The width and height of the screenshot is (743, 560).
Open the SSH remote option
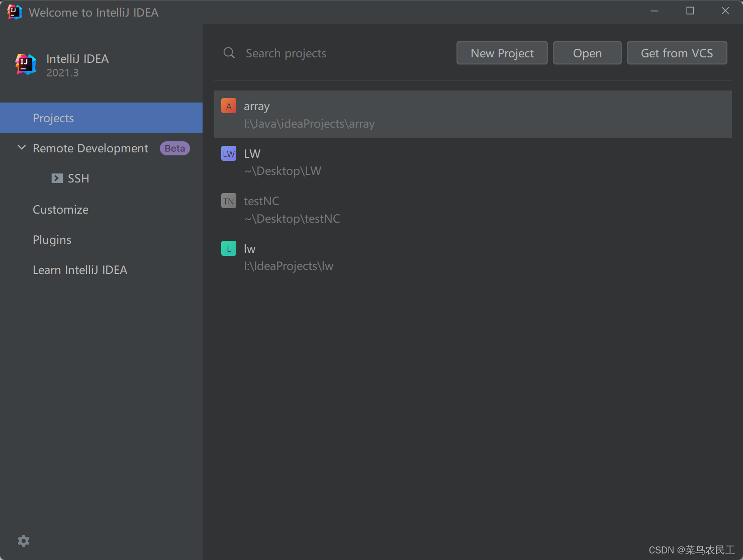point(78,178)
